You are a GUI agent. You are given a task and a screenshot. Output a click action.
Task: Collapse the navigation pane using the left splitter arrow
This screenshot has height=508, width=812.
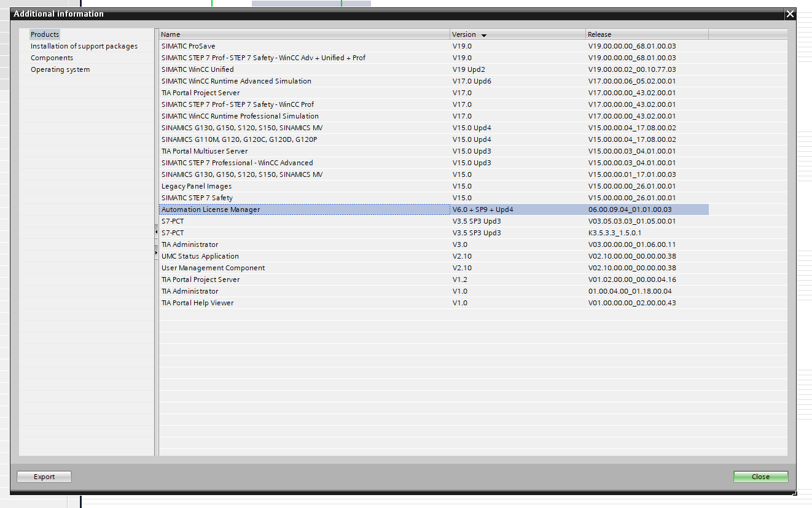pos(156,232)
